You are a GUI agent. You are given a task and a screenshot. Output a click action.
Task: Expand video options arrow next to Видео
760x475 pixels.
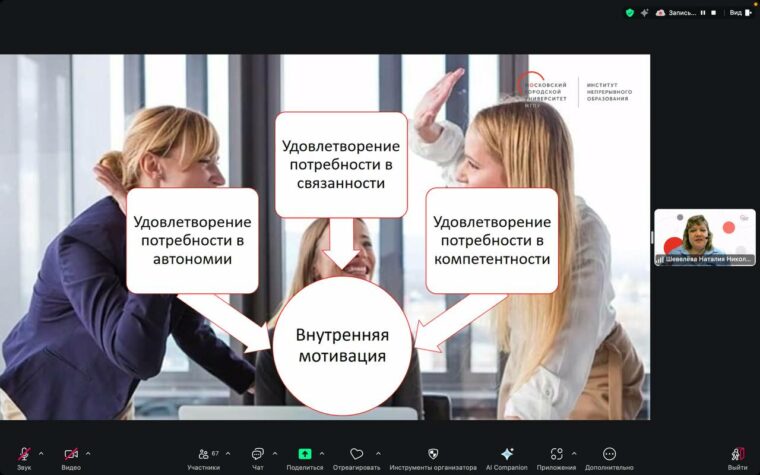coord(88,453)
